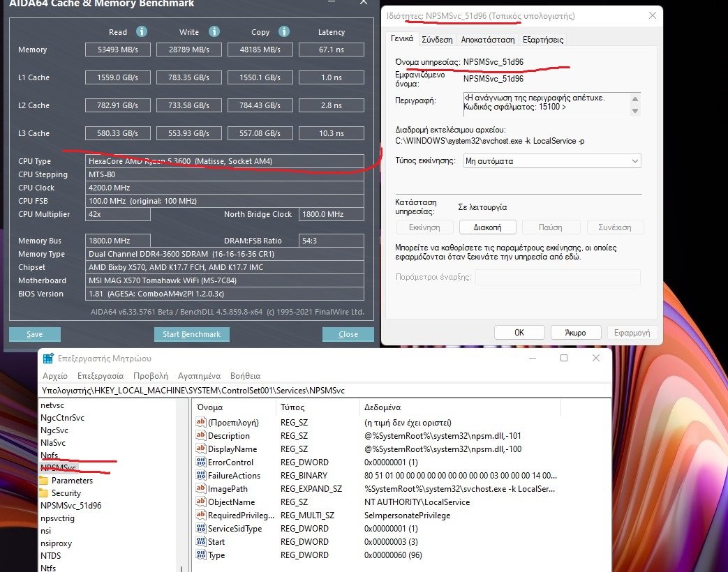The width and height of the screenshot is (728, 572).
Task: Click Παράμετροι έναρξης input field
Action: click(x=558, y=277)
